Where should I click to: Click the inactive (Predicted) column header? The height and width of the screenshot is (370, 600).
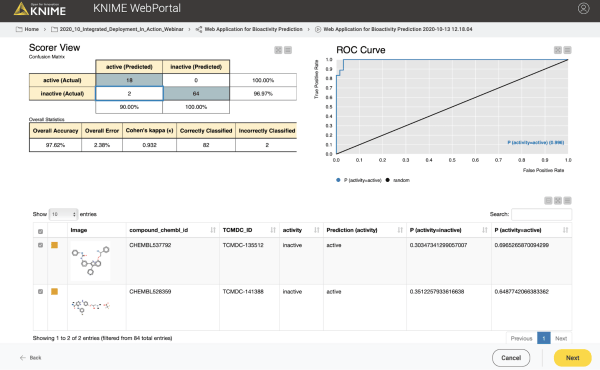pos(196,67)
